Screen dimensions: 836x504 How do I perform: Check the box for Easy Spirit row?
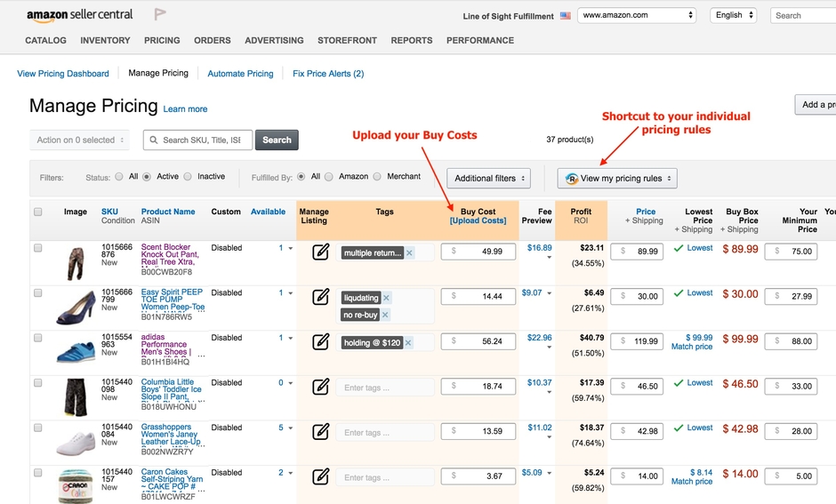pyautogui.click(x=38, y=292)
